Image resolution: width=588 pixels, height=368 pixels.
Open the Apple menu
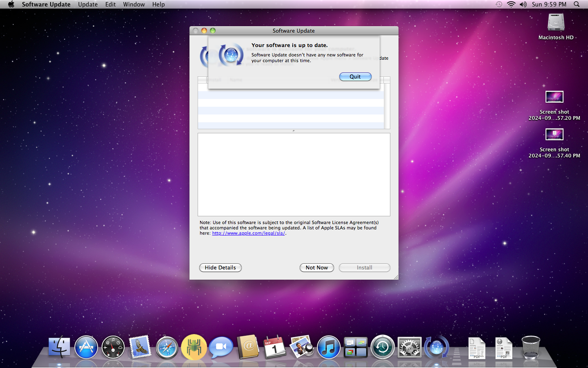(x=11, y=4)
